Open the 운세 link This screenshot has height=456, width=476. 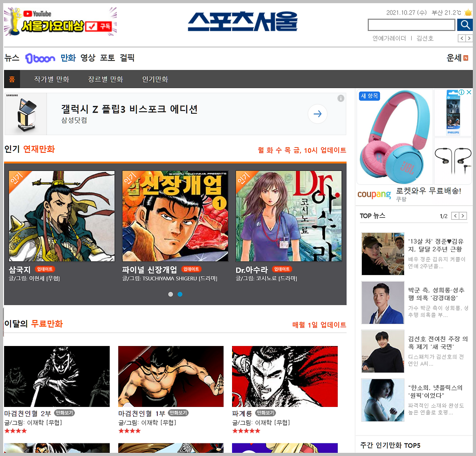(454, 58)
